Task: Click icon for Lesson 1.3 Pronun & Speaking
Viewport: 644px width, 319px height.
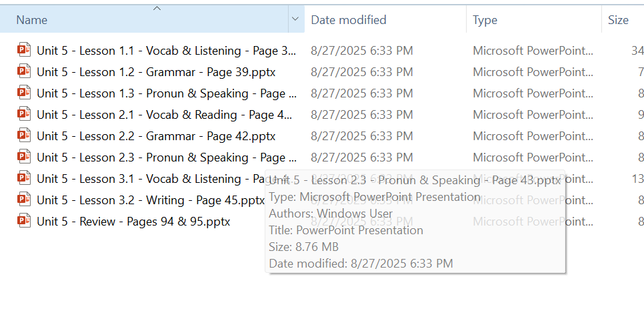Action: click(x=24, y=93)
